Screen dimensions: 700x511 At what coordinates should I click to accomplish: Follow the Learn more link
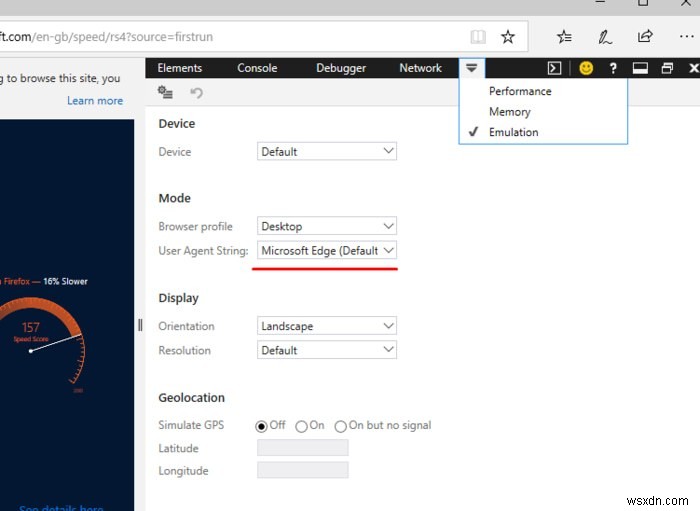tap(95, 100)
